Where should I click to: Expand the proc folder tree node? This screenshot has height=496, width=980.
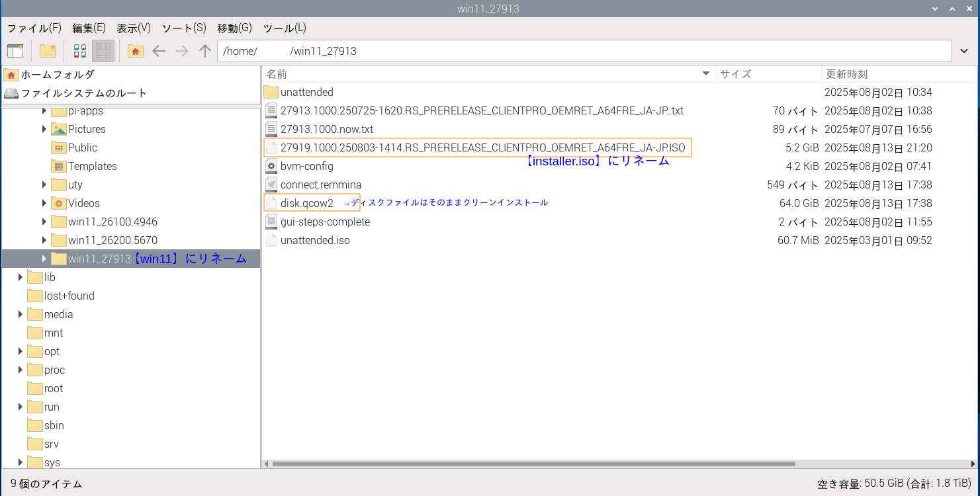pos(21,370)
